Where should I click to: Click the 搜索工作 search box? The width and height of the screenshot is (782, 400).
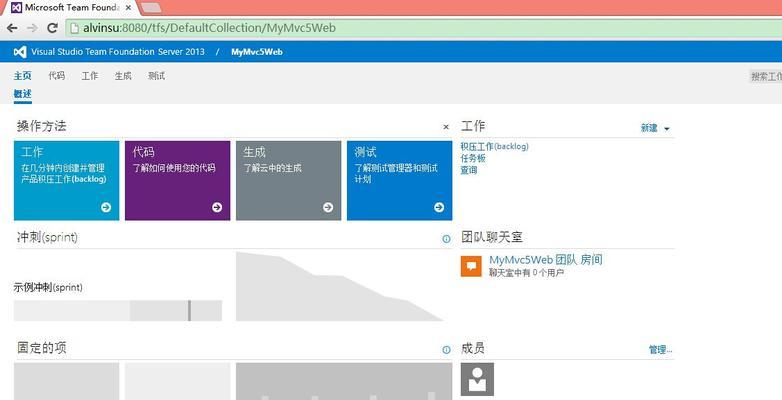coord(766,76)
